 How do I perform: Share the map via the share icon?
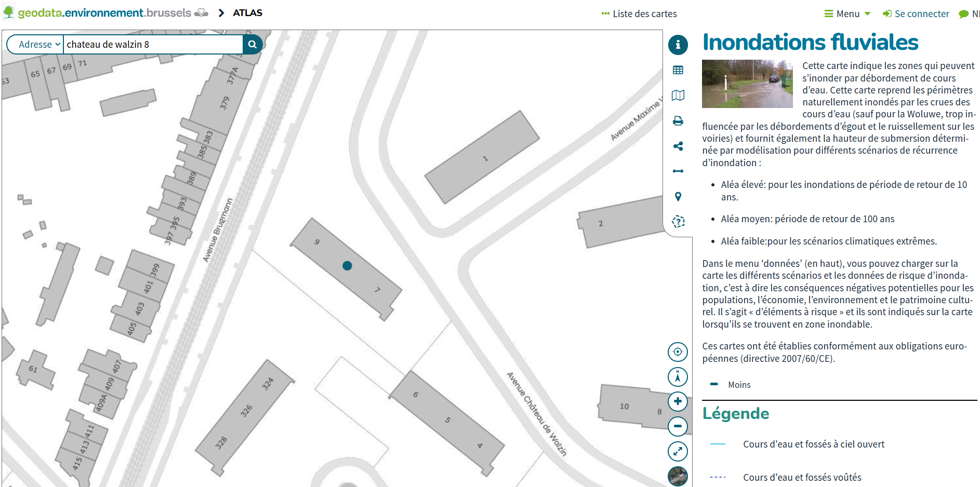(x=678, y=146)
